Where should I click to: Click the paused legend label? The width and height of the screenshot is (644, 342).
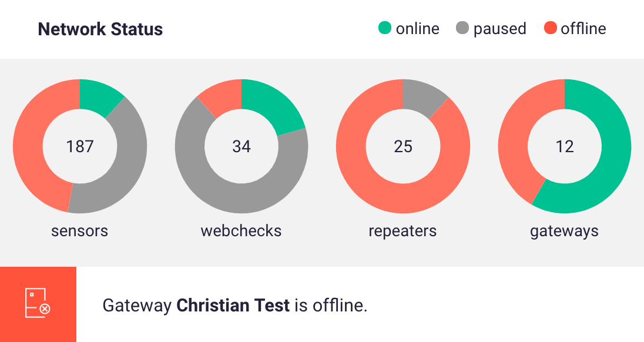[x=499, y=28]
